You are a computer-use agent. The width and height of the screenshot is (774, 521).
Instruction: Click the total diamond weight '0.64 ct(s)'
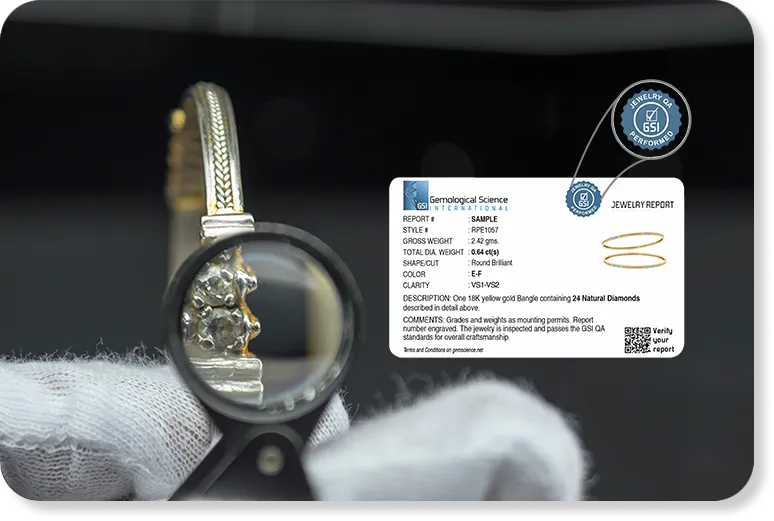tap(485, 252)
